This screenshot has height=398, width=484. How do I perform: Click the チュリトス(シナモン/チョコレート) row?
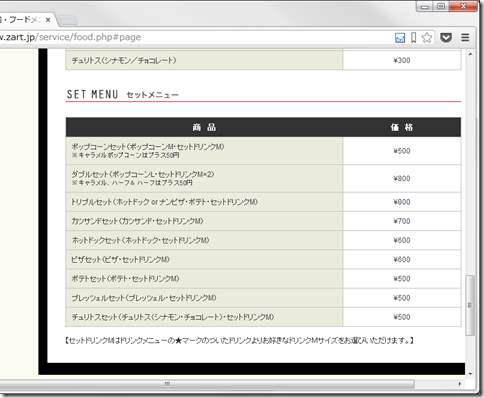pos(204,60)
